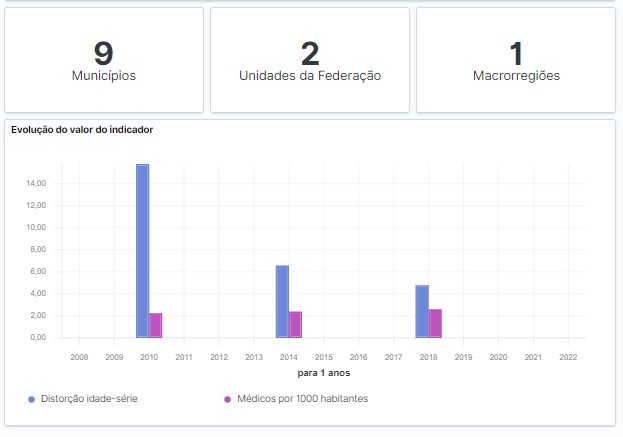Click the 2008 label on the x-axis
Viewport: 623px width, 437px height.
pyautogui.click(x=80, y=356)
